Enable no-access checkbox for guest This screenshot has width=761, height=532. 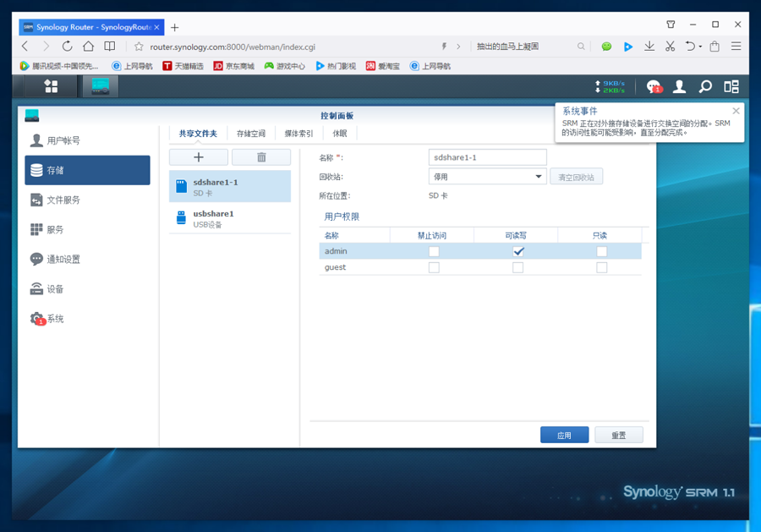click(x=434, y=267)
